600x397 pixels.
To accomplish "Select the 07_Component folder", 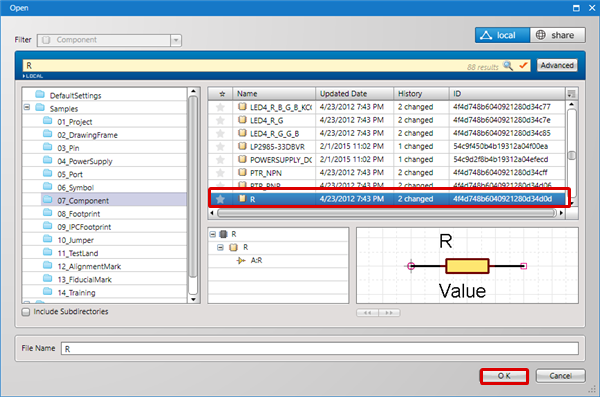I will click(x=83, y=201).
